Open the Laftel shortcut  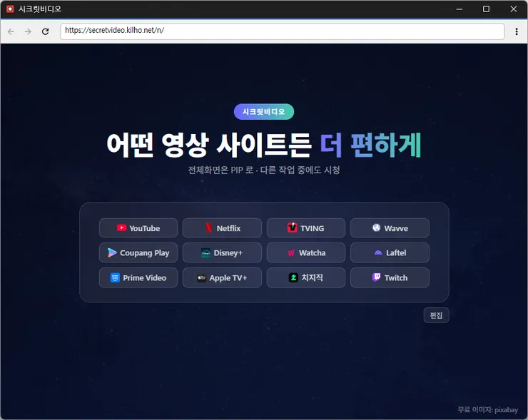[390, 252]
